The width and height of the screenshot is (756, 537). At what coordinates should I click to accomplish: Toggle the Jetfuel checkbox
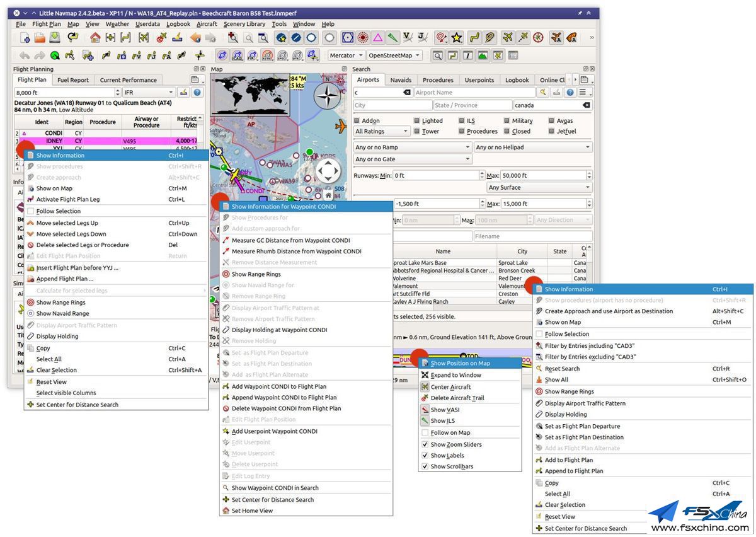tap(552, 131)
